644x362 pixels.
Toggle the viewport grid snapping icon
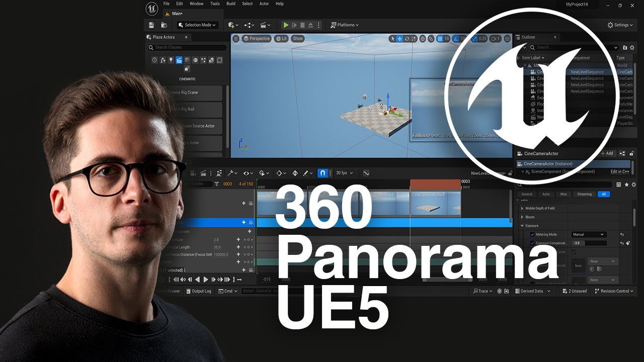pyautogui.click(x=440, y=39)
